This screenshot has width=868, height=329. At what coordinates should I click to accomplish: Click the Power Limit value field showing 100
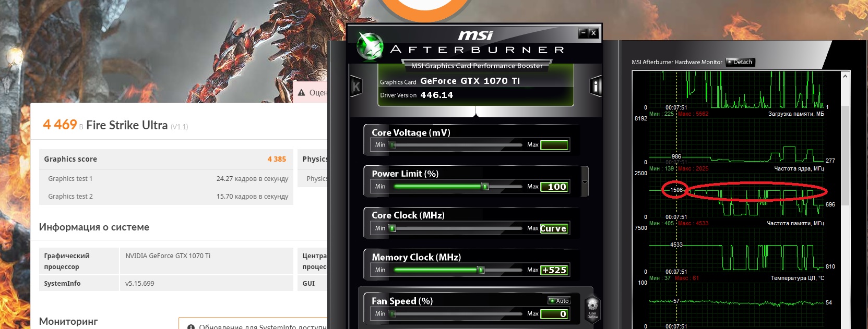click(554, 187)
